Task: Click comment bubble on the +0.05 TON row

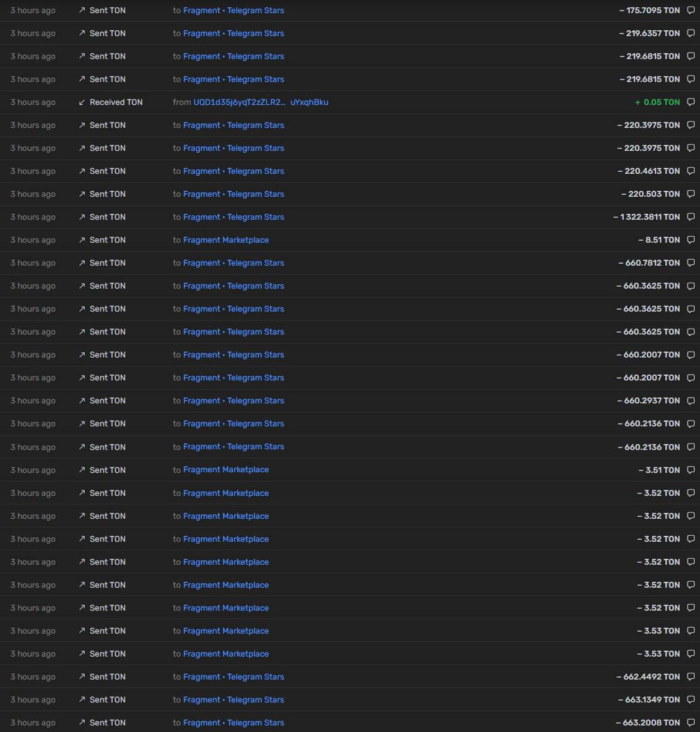Action: tap(691, 102)
